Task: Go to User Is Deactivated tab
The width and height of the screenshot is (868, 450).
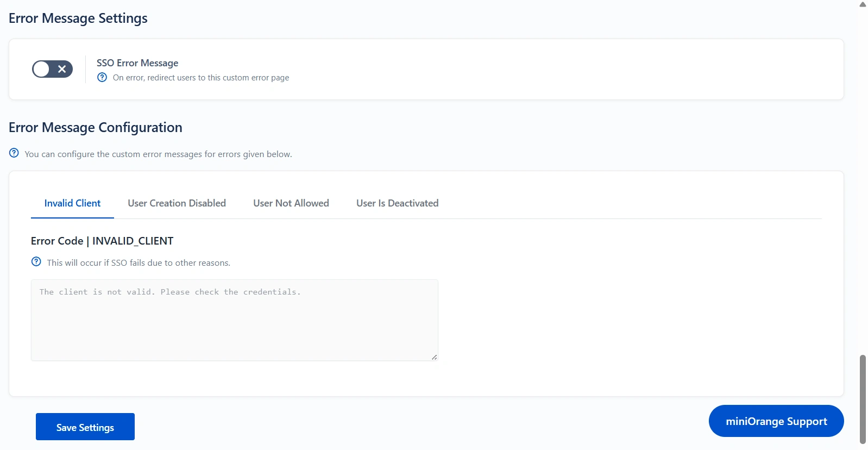Action: tap(397, 203)
